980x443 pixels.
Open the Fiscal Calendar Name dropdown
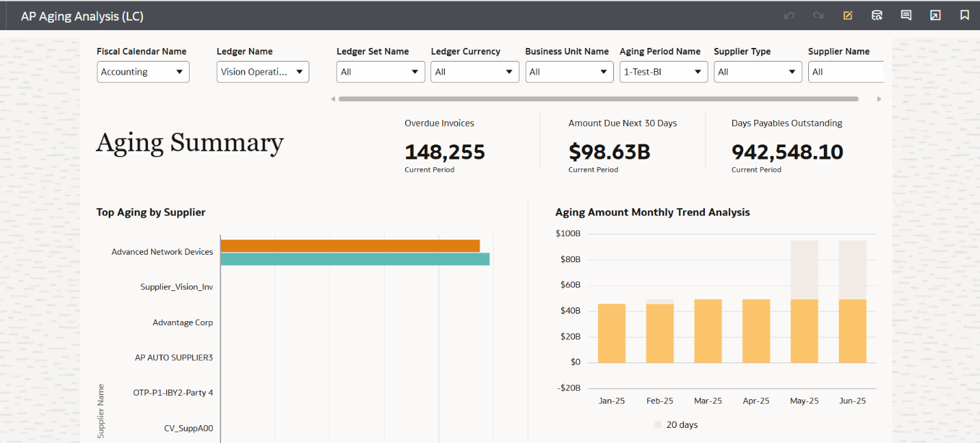click(x=143, y=72)
